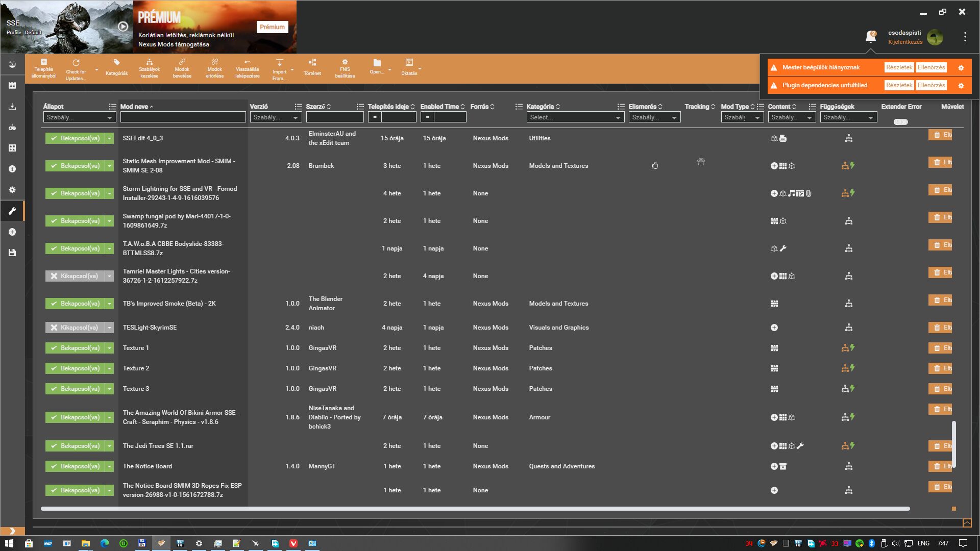The height and width of the screenshot is (551, 980).
Task: Click Részletek for Plugin dependencies unfulfilled
Action: (899, 85)
